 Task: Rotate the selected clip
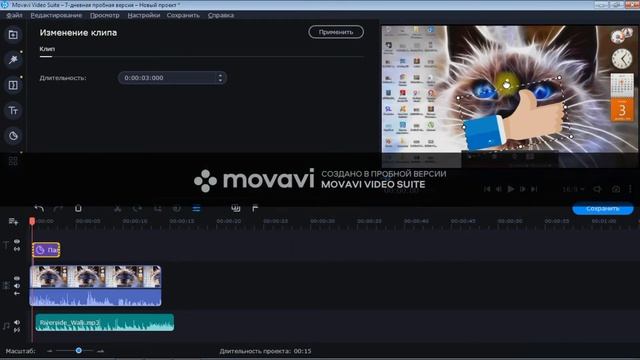click(137, 209)
